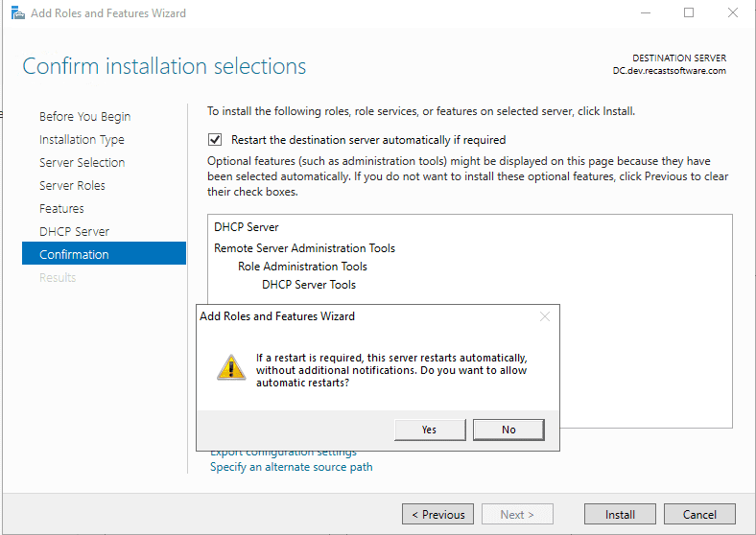Open Specify an alternate source path link

[291, 467]
